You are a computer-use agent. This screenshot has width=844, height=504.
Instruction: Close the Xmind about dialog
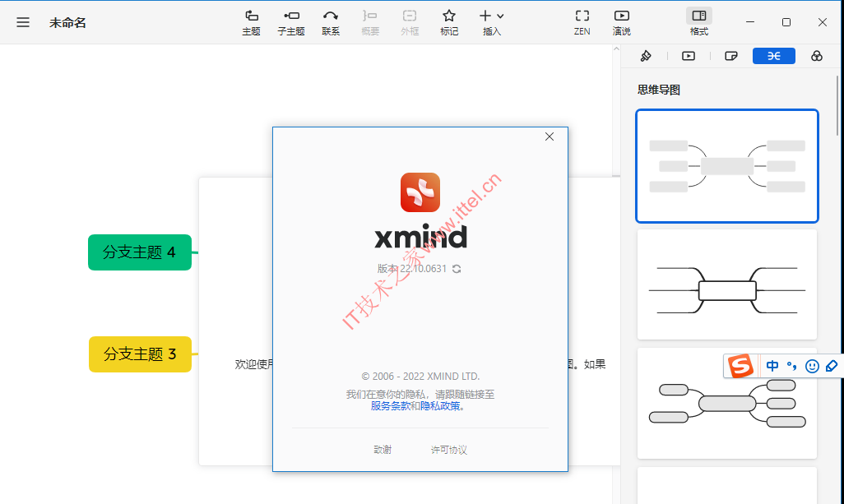tap(549, 136)
